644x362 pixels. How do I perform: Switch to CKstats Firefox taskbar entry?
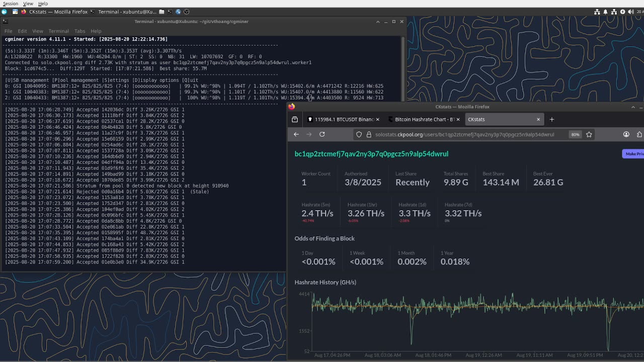point(54,12)
